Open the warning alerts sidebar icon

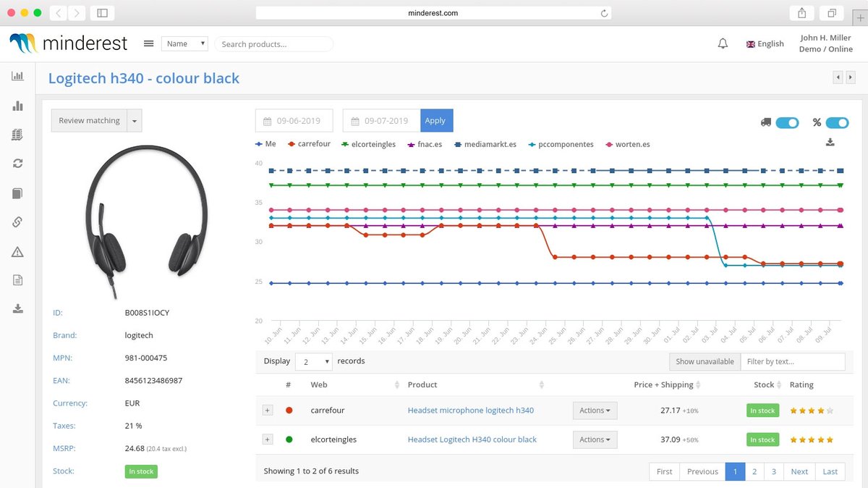[x=17, y=252]
